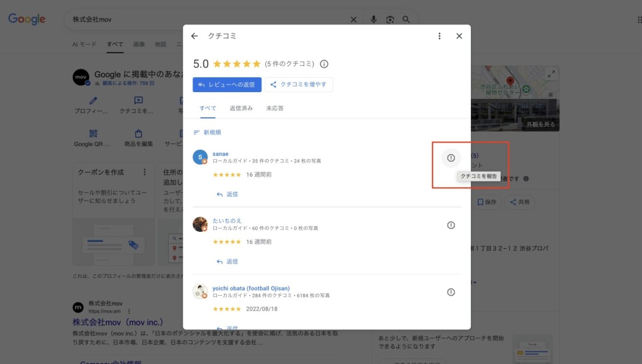Click the microphone voice search icon
Viewport: 642px width, 364px height.
click(374, 19)
